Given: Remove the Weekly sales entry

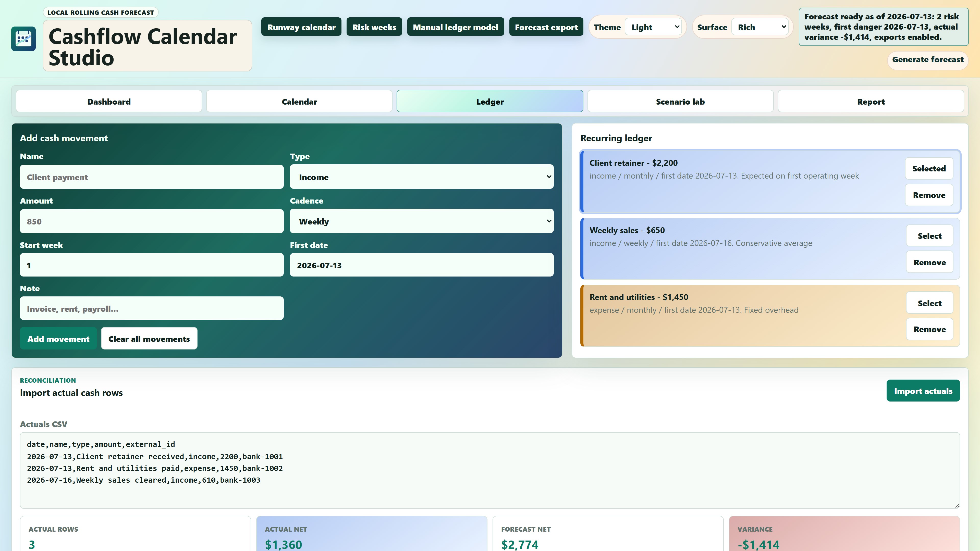Looking at the screenshot, I should 929,262.
